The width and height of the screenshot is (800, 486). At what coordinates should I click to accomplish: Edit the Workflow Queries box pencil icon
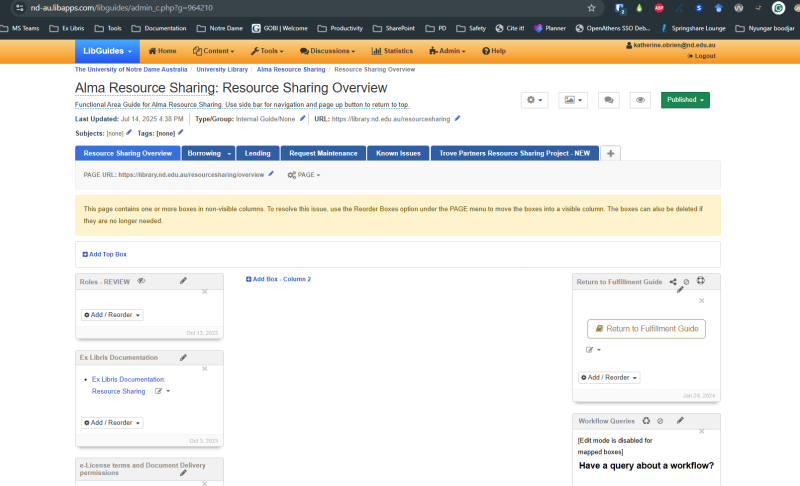(x=680, y=420)
